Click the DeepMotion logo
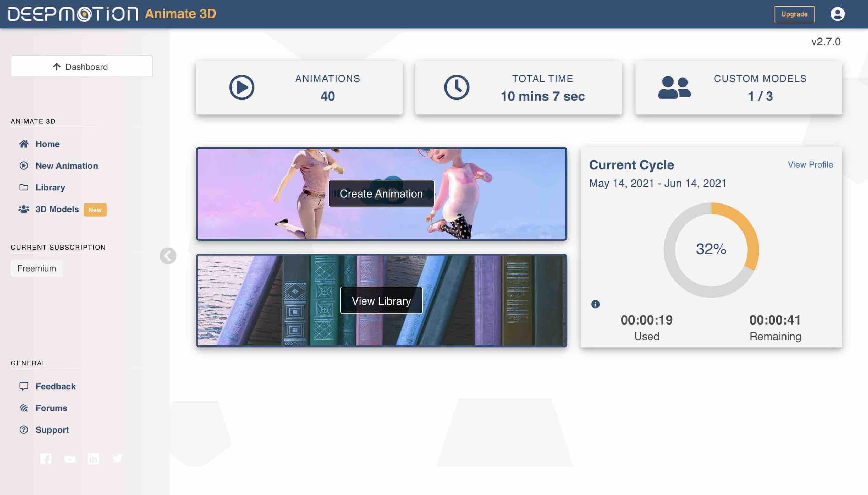Image resolution: width=868 pixels, height=495 pixels. (73, 14)
